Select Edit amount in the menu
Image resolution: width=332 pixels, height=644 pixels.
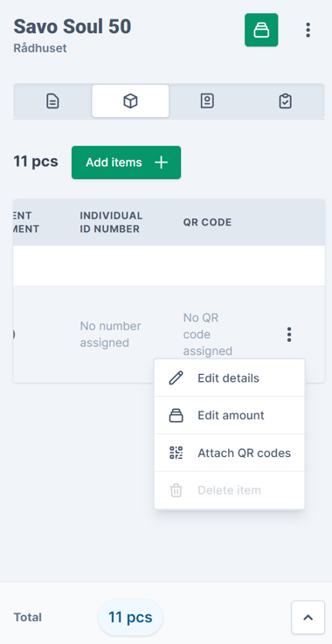229,415
